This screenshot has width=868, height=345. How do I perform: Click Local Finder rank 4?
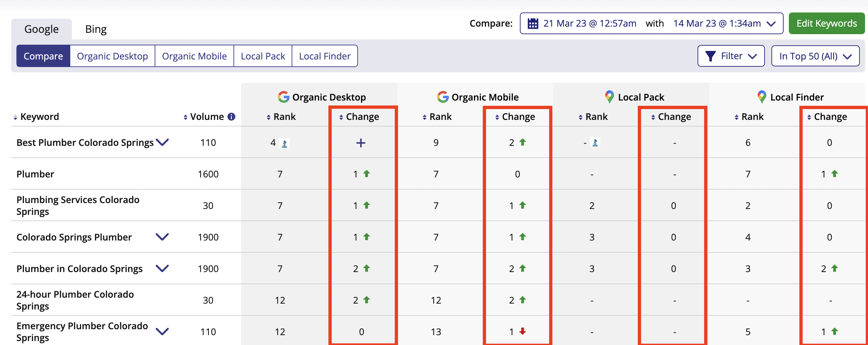pos(748,237)
